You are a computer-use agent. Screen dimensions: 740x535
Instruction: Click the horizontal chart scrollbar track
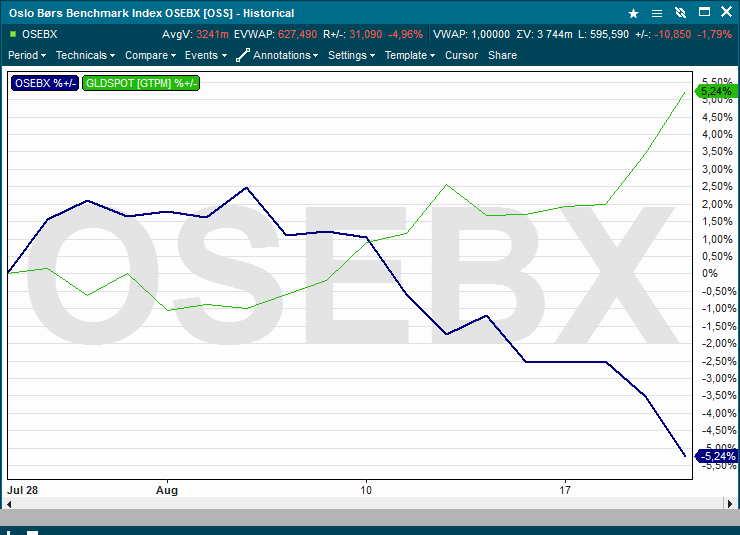coord(368,504)
